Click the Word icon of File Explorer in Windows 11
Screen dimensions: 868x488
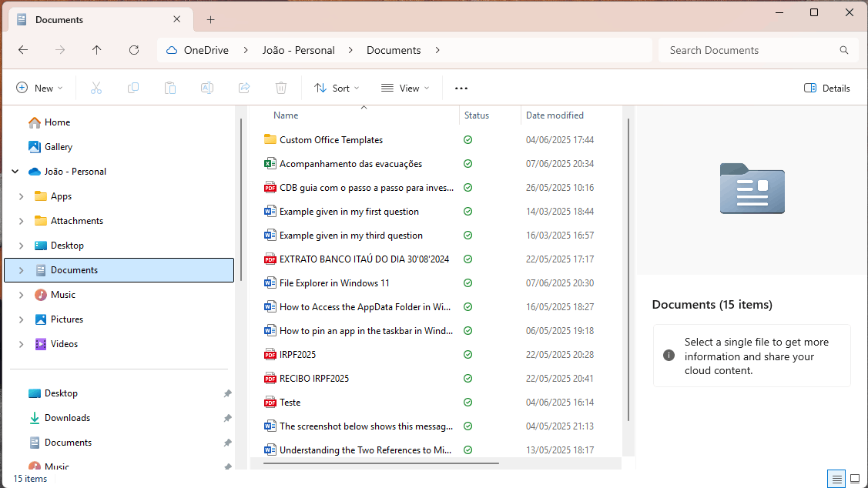(270, 283)
